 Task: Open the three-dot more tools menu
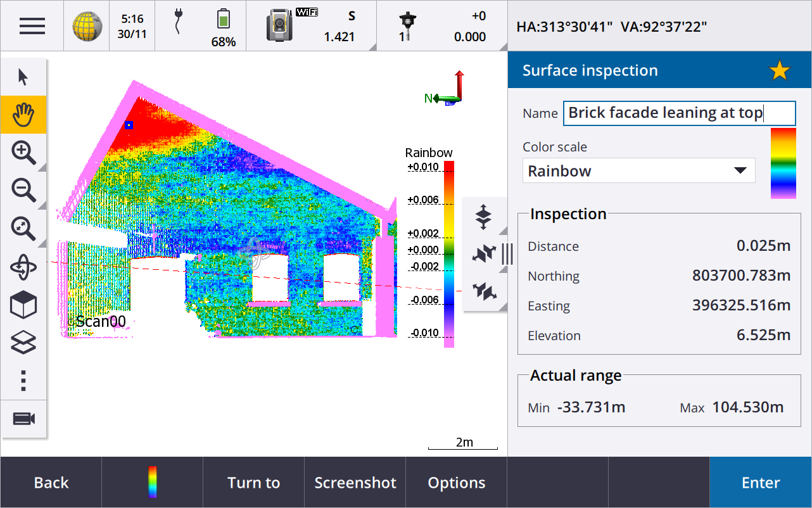tap(23, 380)
